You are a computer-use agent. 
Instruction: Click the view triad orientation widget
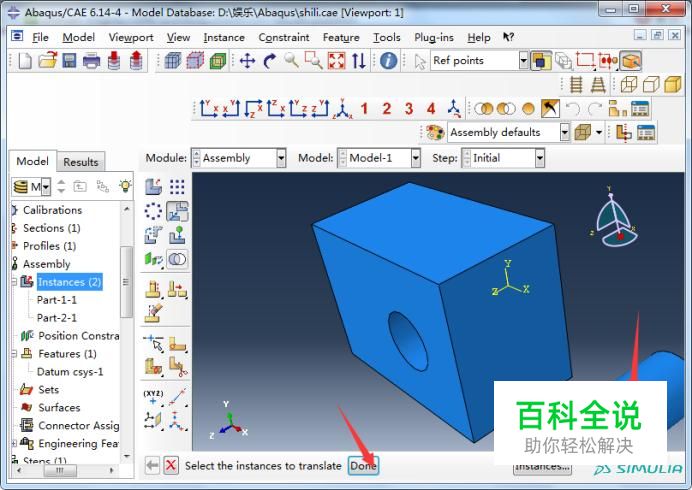(615, 219)
